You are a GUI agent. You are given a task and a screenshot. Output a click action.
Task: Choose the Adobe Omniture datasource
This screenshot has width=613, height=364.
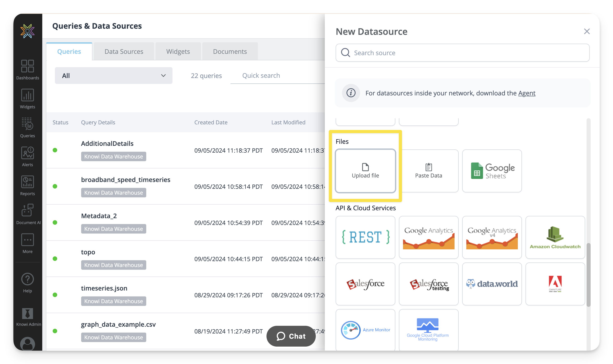pyautogui.click(x=555, y=284)
